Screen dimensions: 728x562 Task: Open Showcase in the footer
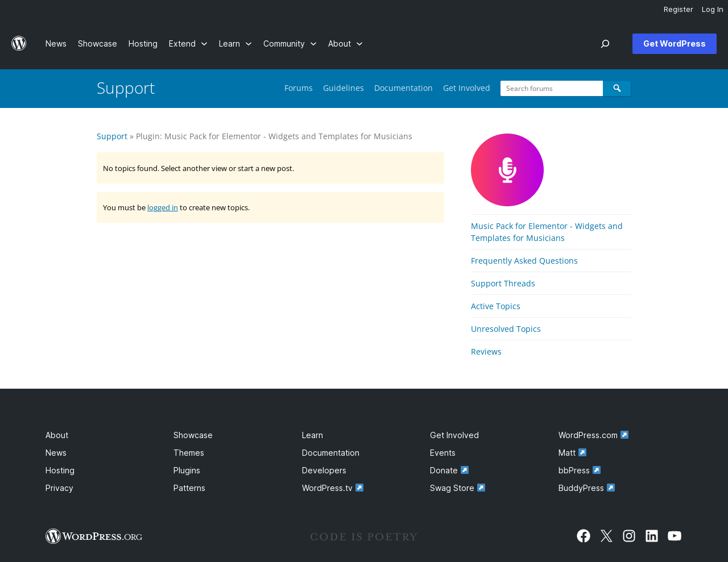(193, 435)
